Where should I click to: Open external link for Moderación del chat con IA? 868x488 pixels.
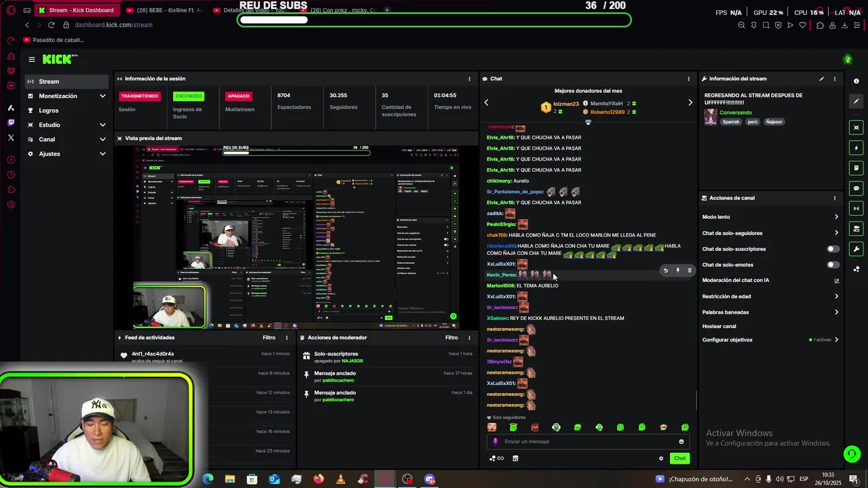coord(836,281)
